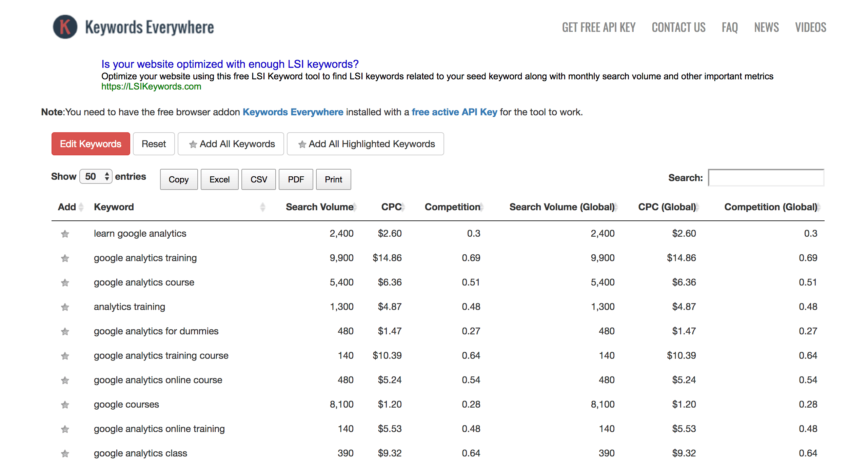The width and height of the screenshot is (868, 470).
Task: Star the 'learn google analytics' keyword
Action: [x=65, y=234]
